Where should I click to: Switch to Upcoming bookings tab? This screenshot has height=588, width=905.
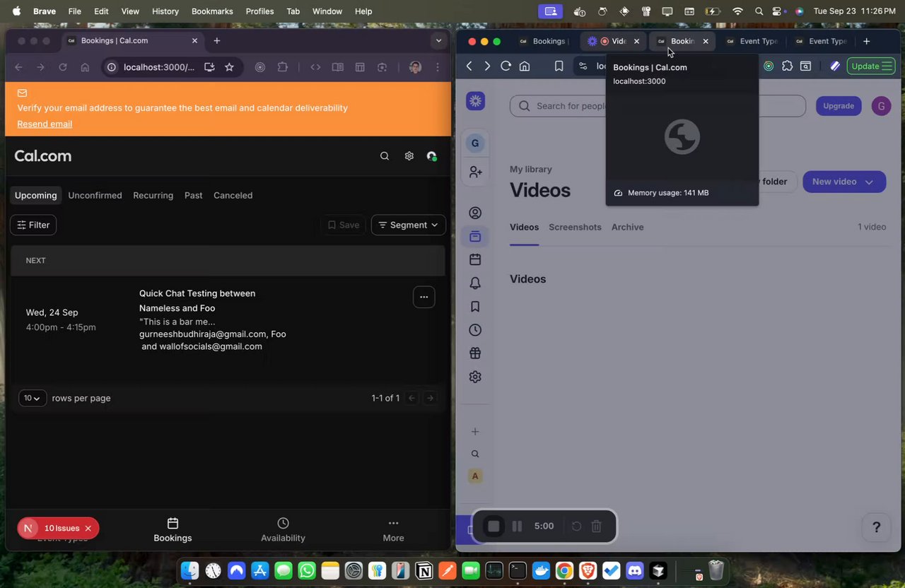point(35,195)
